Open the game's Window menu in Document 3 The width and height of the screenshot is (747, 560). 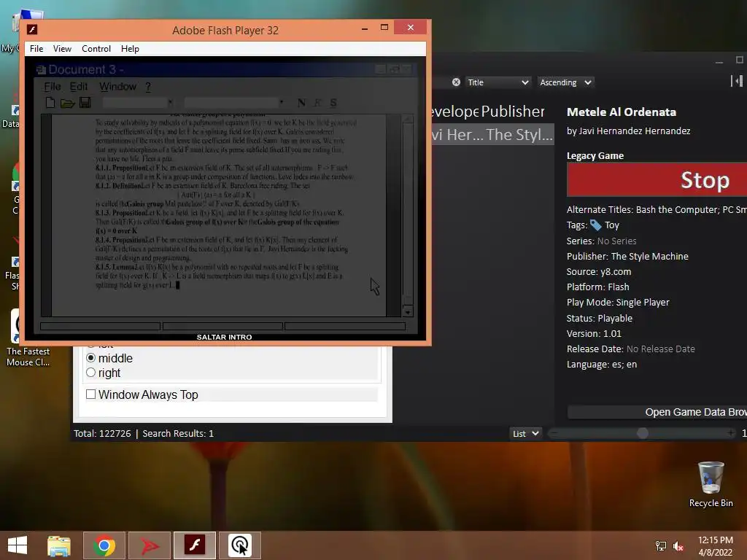[x=117, y=87]
